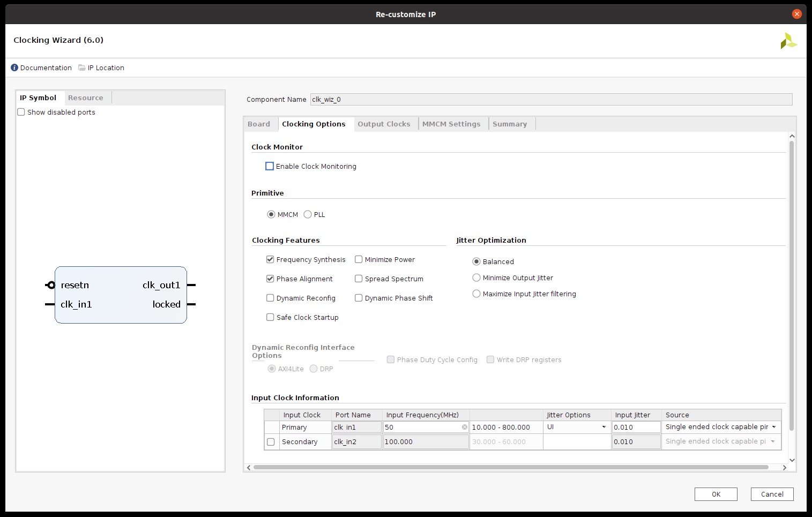
Task: Click the clk_in1 port on IP symbol
Action: (76, 304)
